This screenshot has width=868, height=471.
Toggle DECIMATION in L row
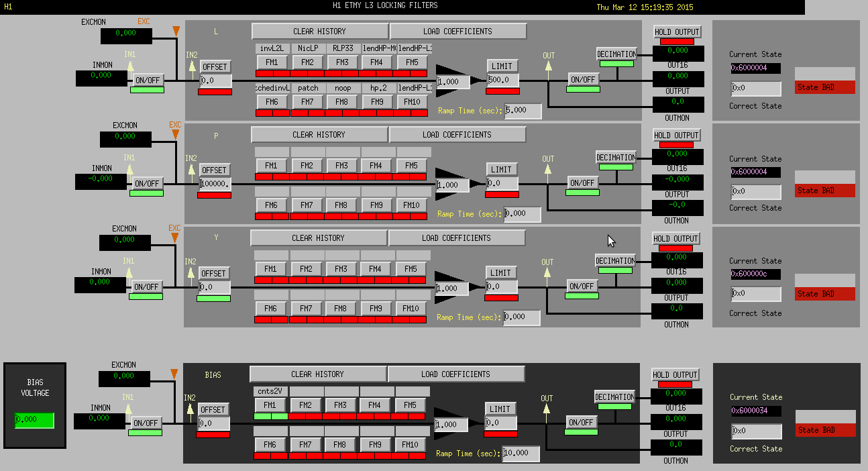(x=617, y=54)
